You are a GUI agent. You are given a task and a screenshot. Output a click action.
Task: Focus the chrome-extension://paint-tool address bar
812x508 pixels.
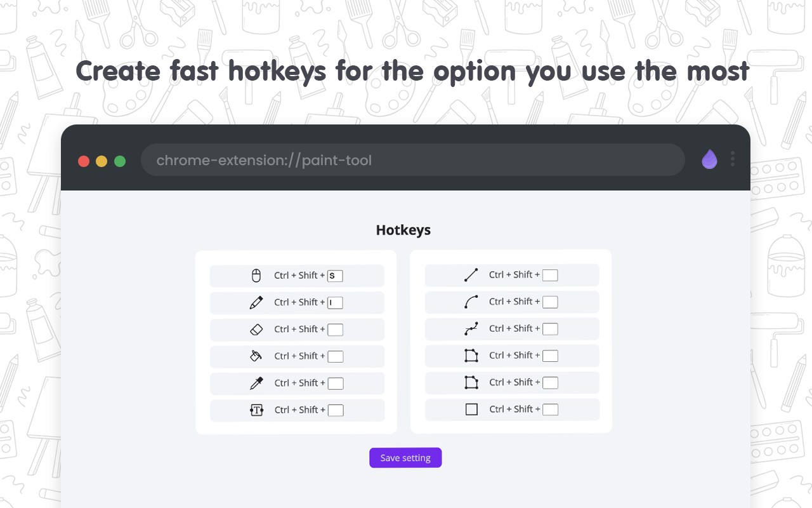(x=413, y=160)
